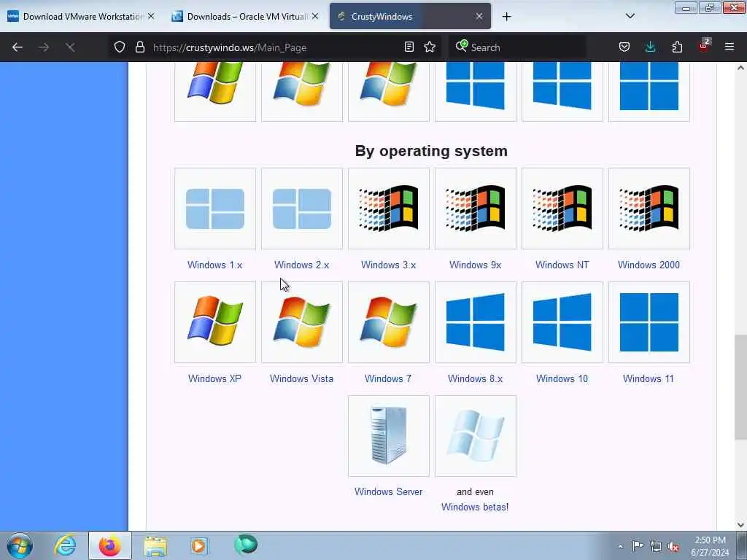This screenshot has height=560, width=747.
Task: Click the uBlock Origin extension icon
Action: coord(704,46)
